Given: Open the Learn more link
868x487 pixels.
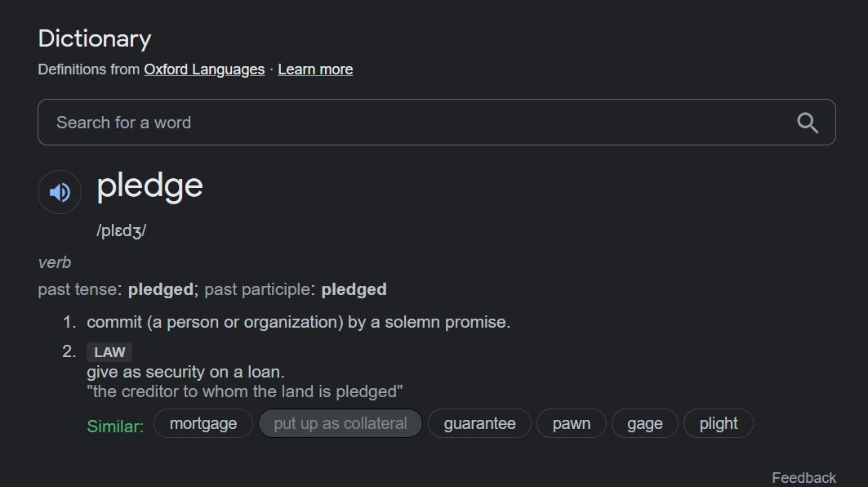Looking at the screenshot, I should [x=315, y=69].
